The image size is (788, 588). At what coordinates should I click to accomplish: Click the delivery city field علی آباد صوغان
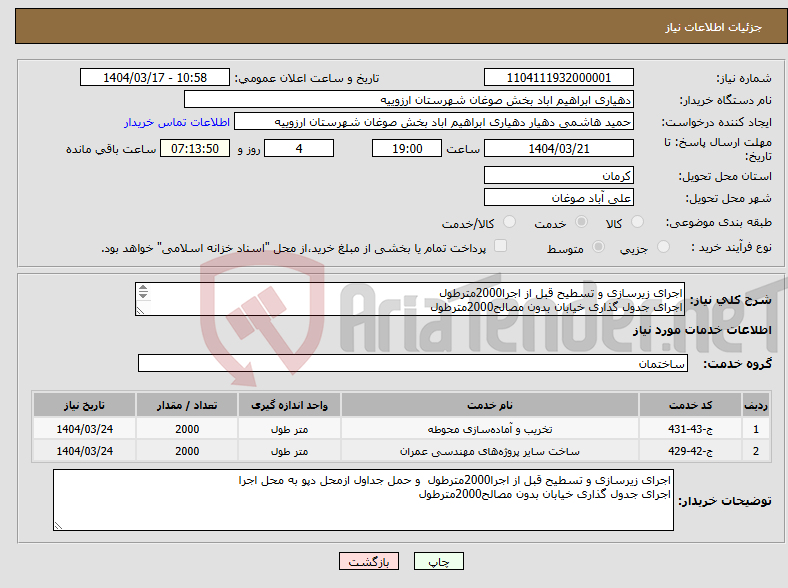coord(558,197)
